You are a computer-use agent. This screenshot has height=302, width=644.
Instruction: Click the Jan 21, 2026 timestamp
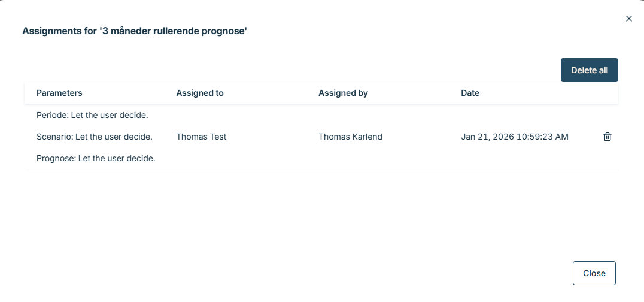[487, 137]
